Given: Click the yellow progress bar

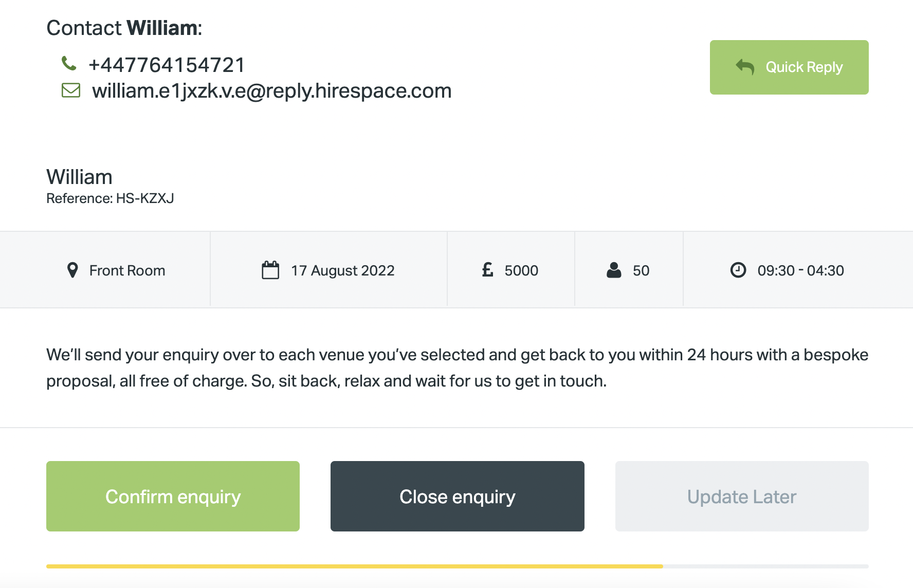Looking at the screenshot, I should [x=355, y=566].
